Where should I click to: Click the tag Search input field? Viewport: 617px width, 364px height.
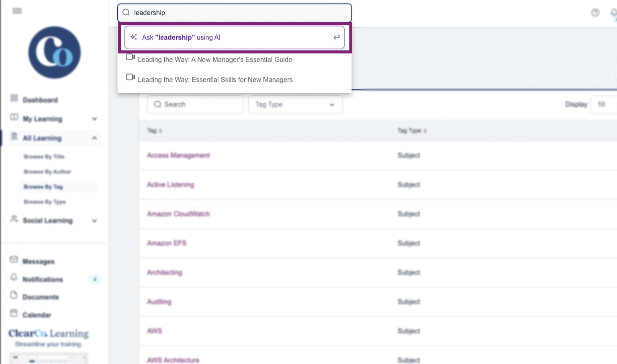pos(195,104)
